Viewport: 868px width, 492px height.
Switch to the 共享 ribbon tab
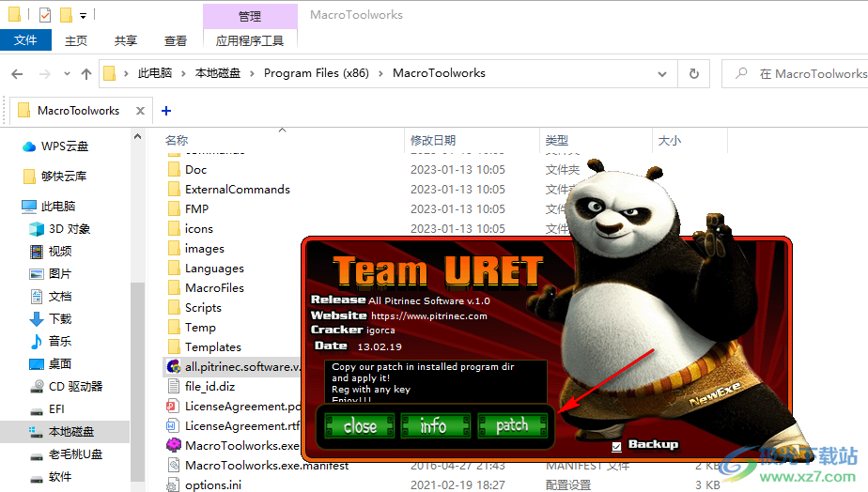(x=126, y=40)
